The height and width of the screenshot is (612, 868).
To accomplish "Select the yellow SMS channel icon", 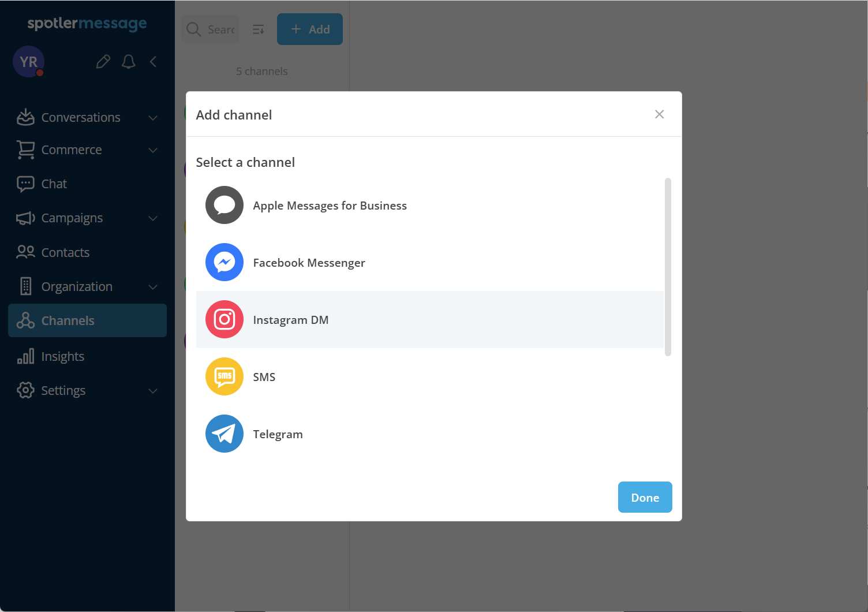I will [x=225, y=376].
